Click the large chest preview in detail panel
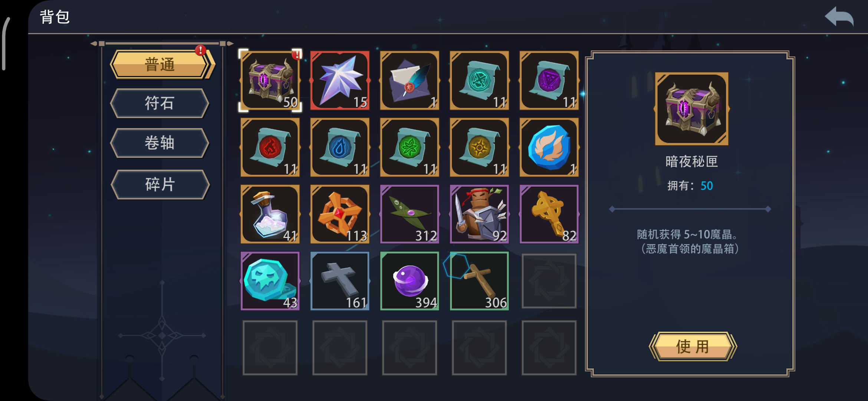 coord(691,108)
